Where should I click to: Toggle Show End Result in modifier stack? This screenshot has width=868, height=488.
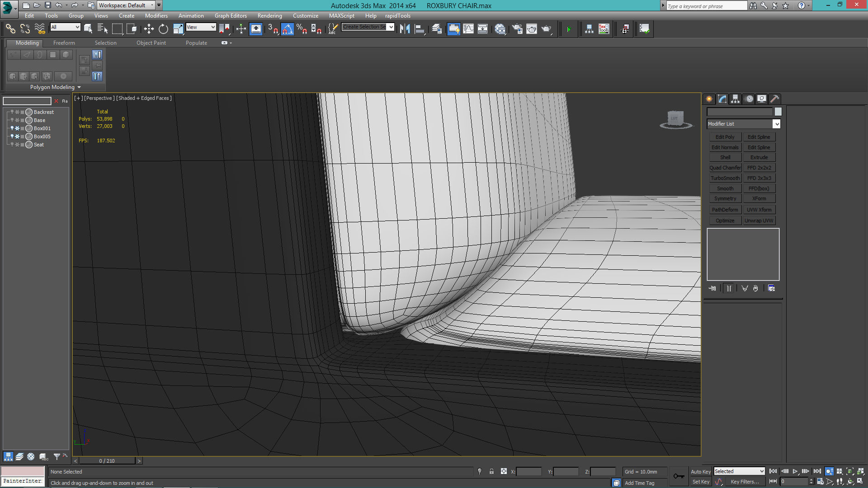(729, 289)
